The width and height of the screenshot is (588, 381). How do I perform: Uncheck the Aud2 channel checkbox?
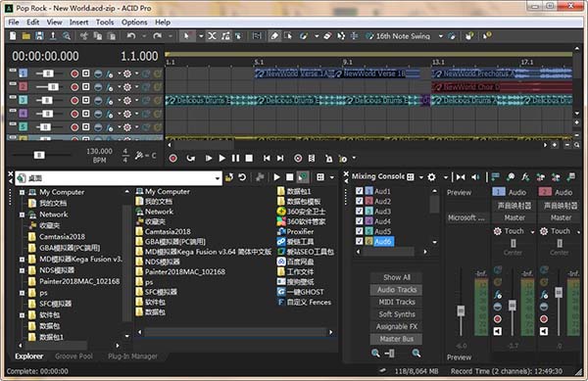(360, 201)
